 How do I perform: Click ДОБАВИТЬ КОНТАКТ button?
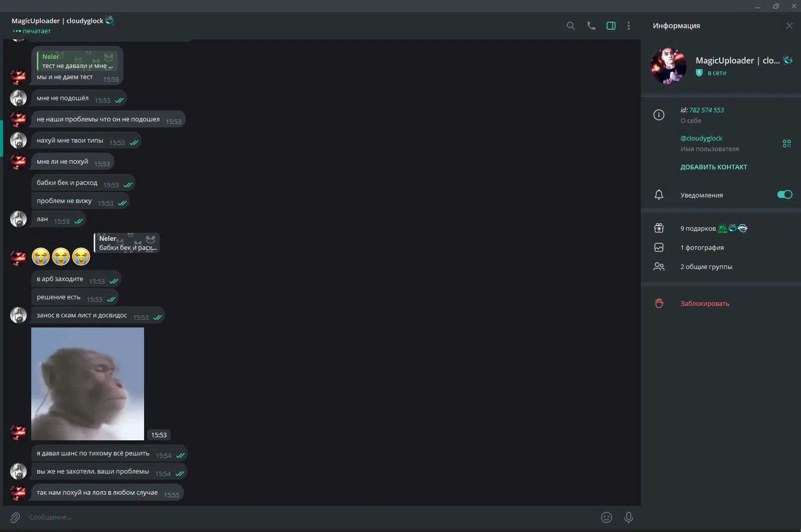[x=713, y=167]
